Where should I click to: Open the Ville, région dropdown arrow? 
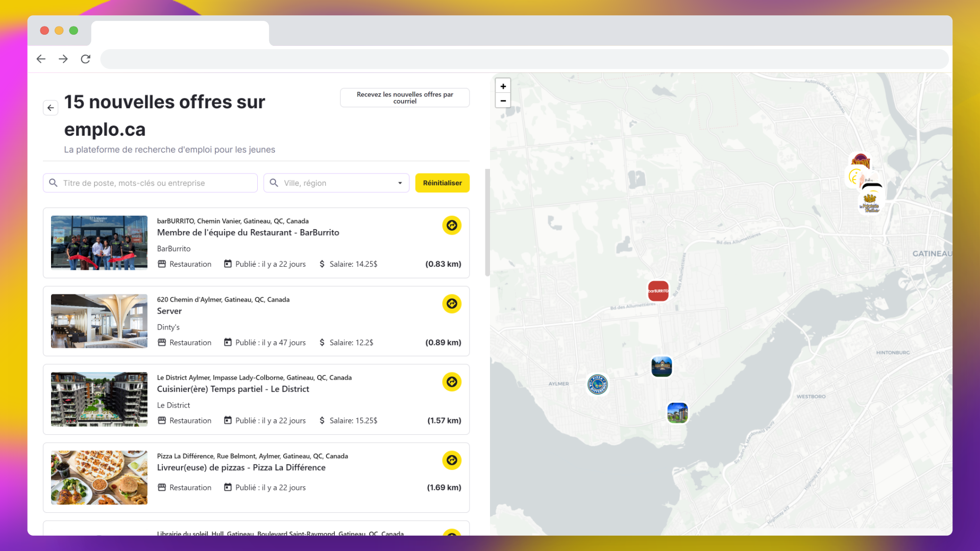coord(400,183)
